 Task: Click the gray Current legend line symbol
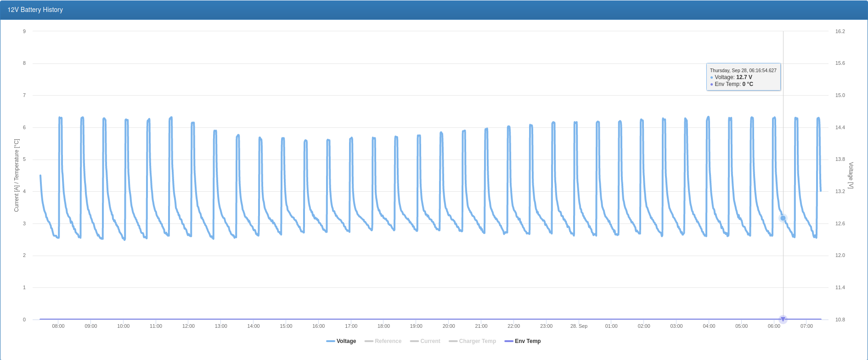pos(414,341)
